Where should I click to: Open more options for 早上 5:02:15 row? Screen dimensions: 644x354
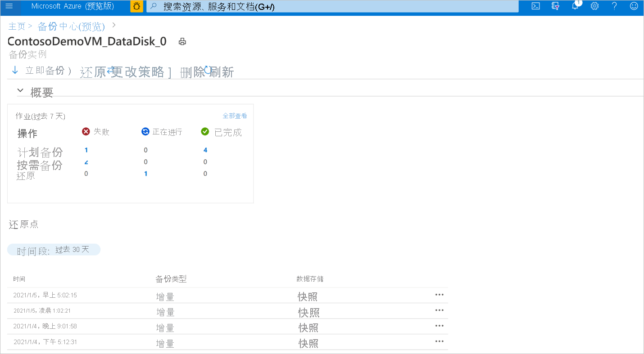tap(440, 295)
